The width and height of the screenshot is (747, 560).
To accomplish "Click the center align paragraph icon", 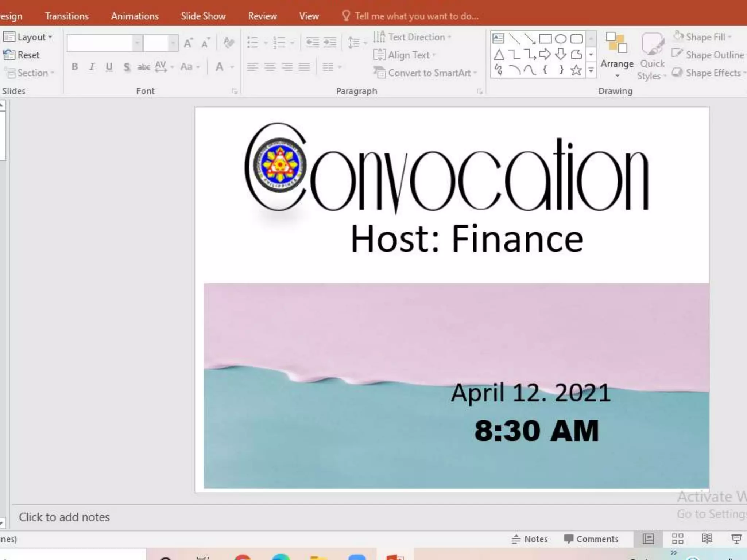I will tap(270, 67).
